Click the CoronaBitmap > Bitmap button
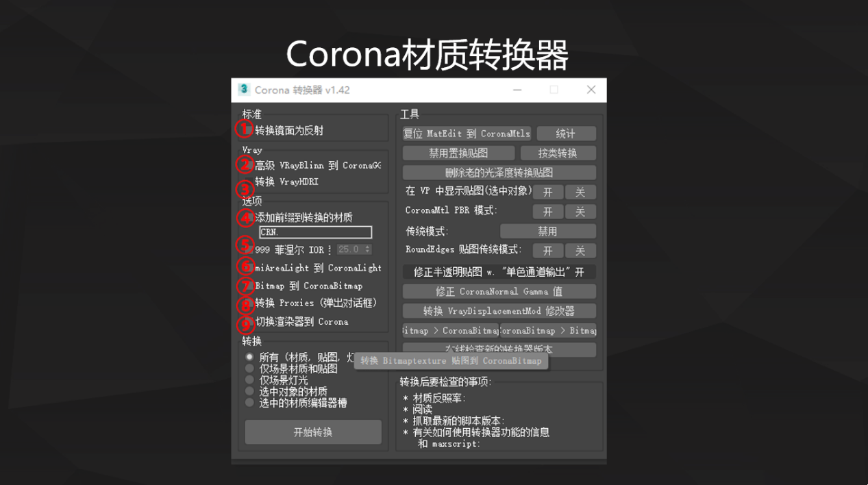The width and height of the screenshot is (868, 485). click(548, 330)
